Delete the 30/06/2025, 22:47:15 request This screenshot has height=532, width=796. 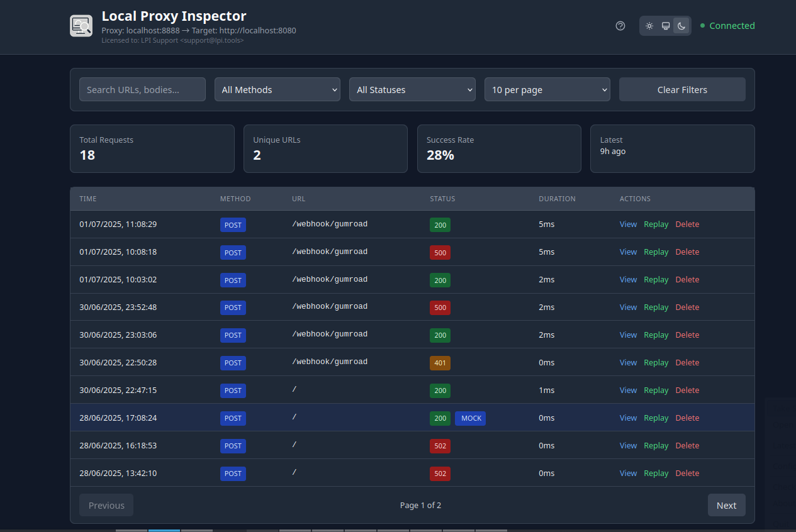(x=687, y=390)
